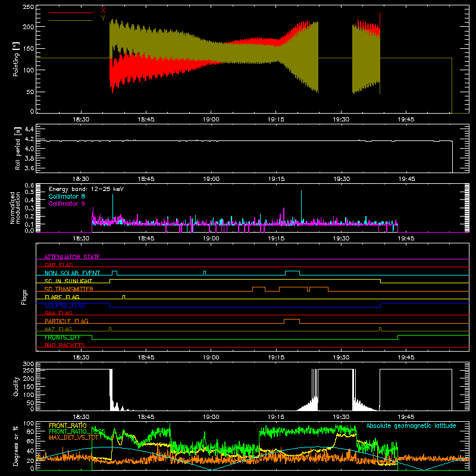Click the Normalized modulation axis title
The image size is (476, 476).
pyautogui.click(x=15, y=208)
